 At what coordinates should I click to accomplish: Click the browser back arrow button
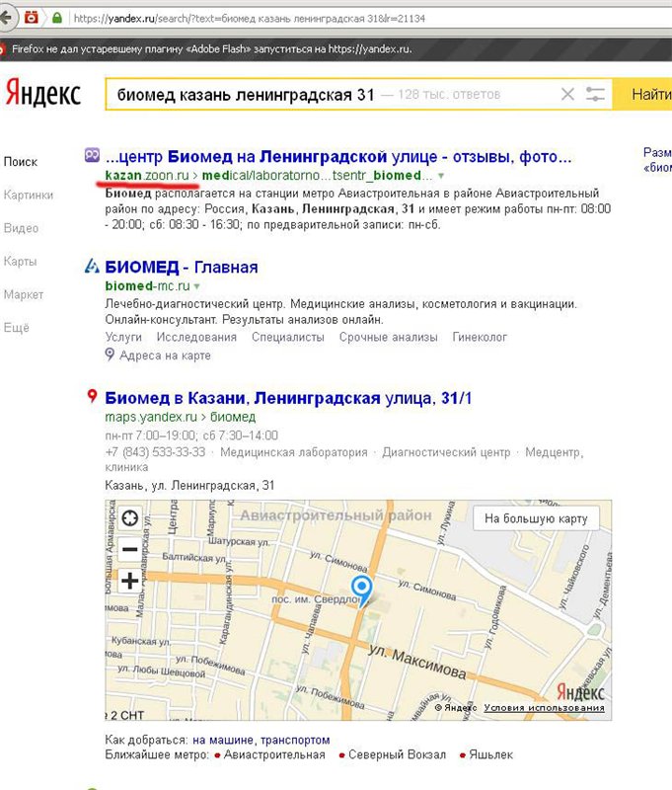pos(6,18)
